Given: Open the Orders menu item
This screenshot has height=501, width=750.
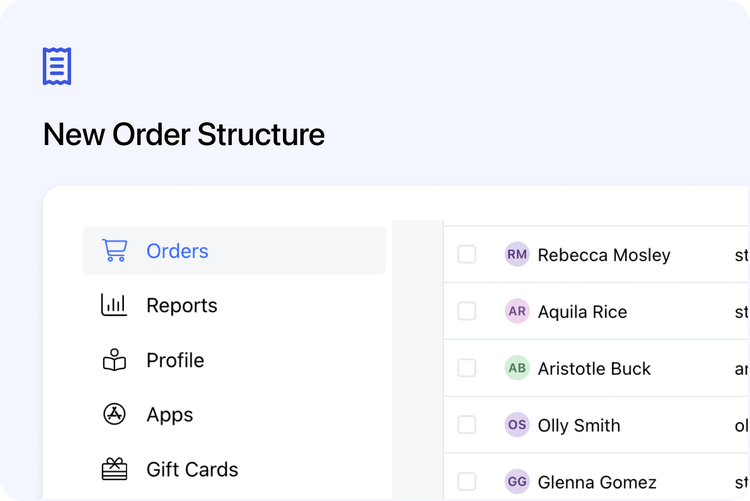Looking at the screenshot, I should click(x=234, y=250).
